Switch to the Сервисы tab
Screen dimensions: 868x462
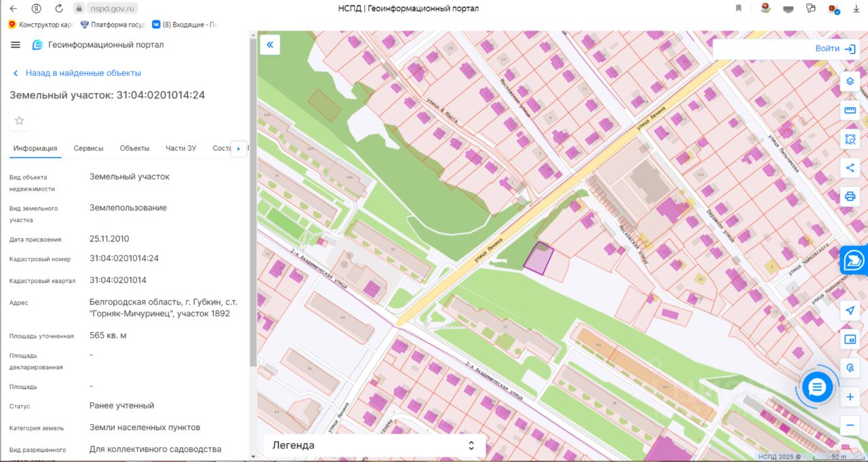(x=89, y=149)
